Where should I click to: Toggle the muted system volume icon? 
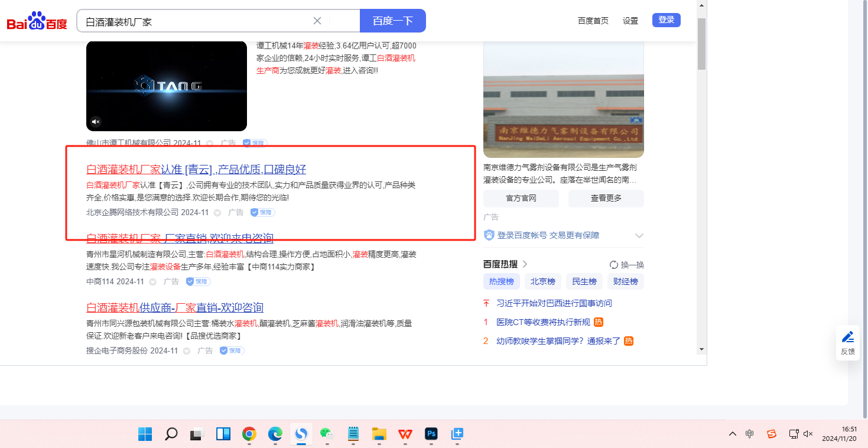(809, 434)
